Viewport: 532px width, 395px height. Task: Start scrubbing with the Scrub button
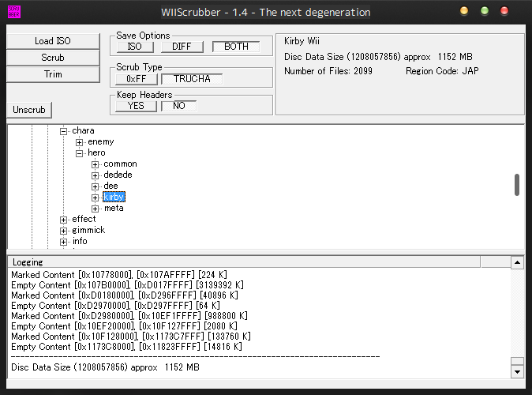(x=53, y=58)
